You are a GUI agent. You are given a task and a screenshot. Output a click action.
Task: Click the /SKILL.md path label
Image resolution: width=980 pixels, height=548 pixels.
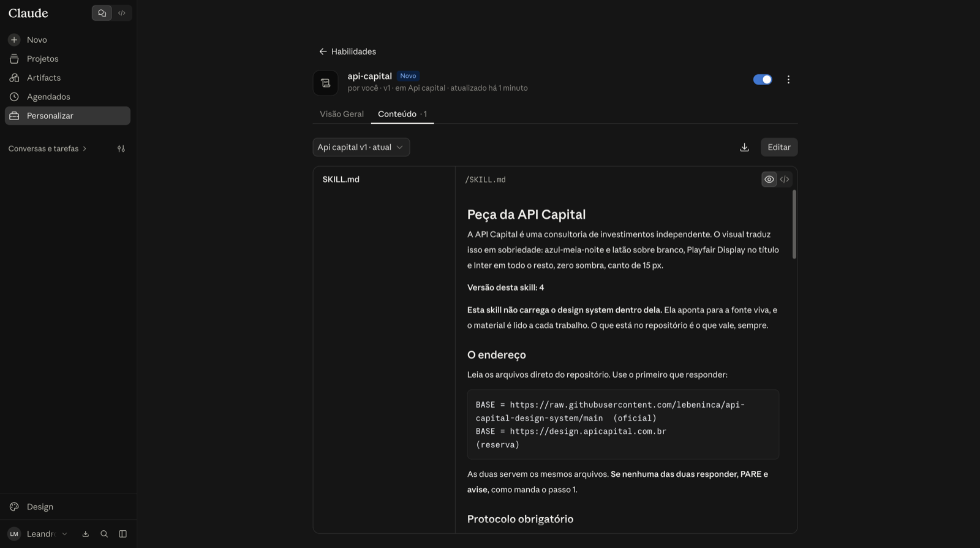click(x=486, y=180)
